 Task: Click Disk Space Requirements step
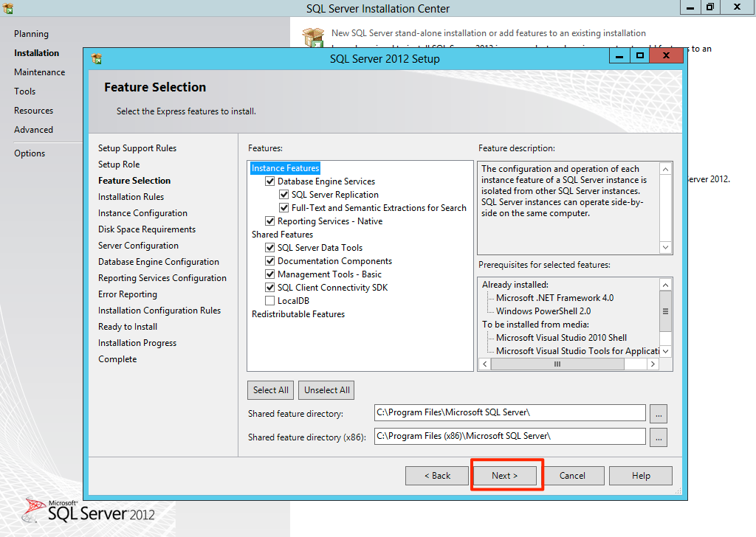(x=147, y=229)
